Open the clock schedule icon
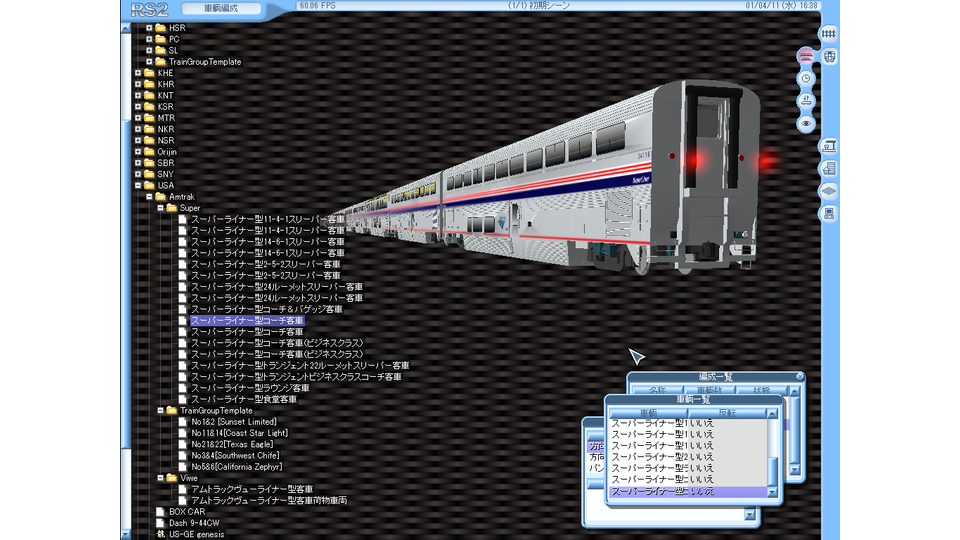Image resolution: width=960 pixels, height=540 pixels. [x=806, y=78]
